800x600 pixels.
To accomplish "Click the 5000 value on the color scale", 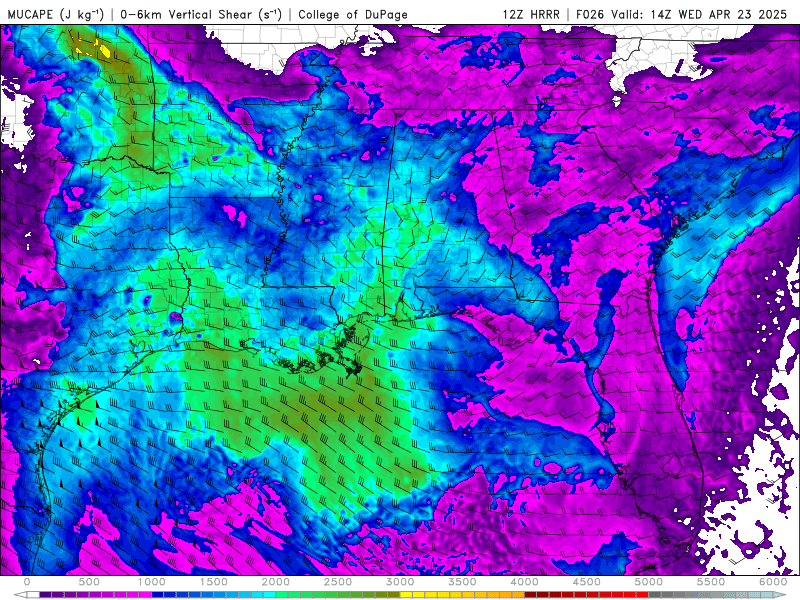I will click(648, 582).
